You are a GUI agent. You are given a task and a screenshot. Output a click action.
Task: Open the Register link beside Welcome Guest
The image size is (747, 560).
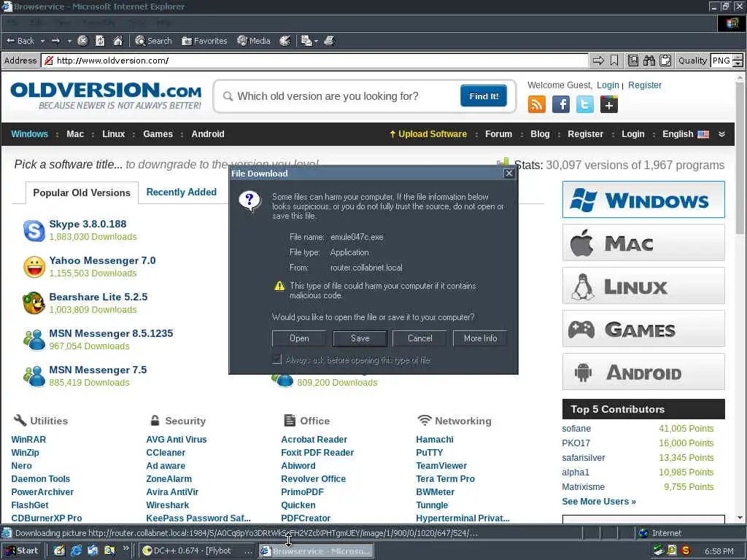(645, 85)
